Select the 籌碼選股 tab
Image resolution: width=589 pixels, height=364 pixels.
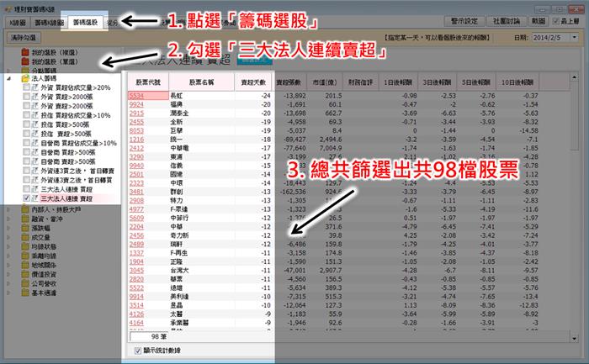85,23
